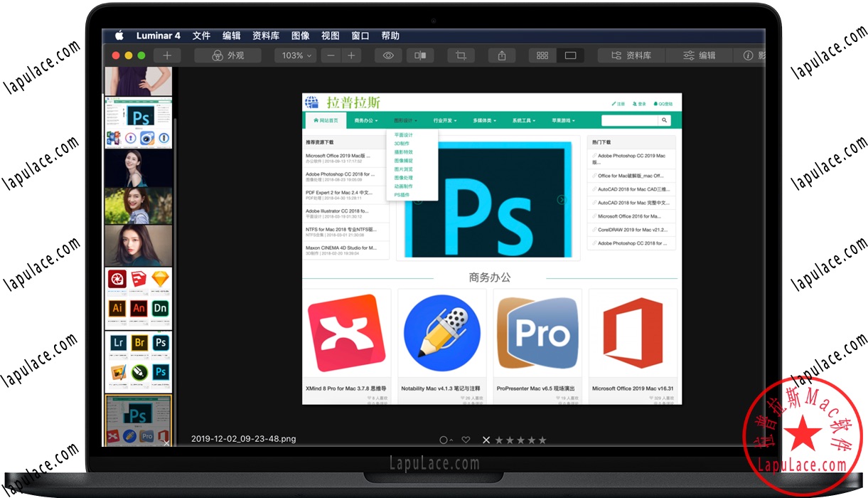Open the 103% zoom level dropdown
The image size is (868, 498).
click(295, 55)
